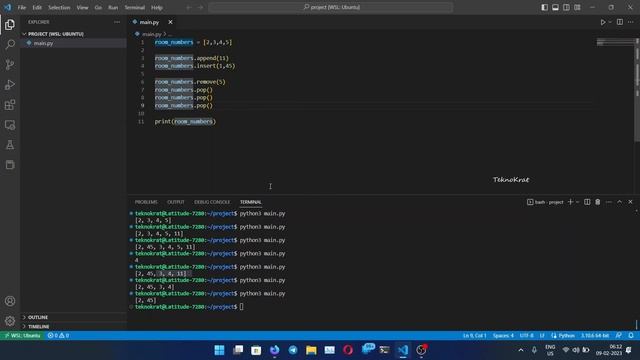
Task: Toggle secondary sidebar layout button
Action: 566,7
